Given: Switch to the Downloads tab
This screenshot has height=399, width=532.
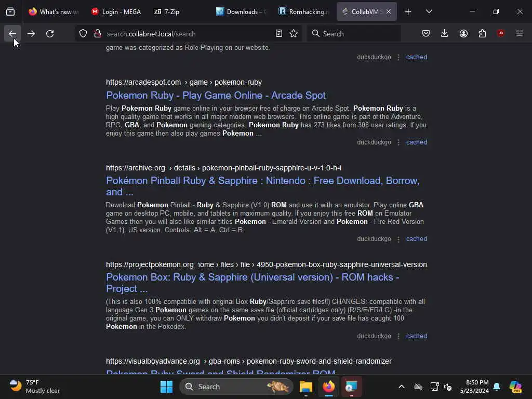Looking at the screenshot, I should tap(241, 11).
